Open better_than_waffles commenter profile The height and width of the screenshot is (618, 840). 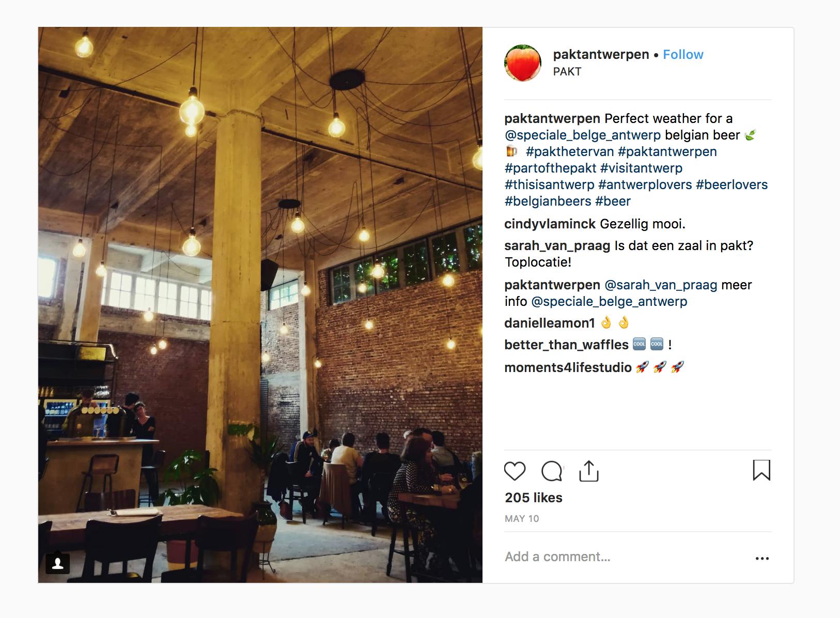coord(566,345)
